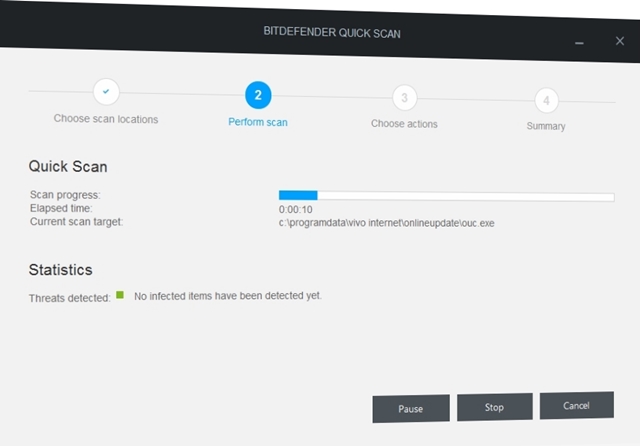Click the 'Elapsed time:' label
Screen dimensions: 640x446
61,208
